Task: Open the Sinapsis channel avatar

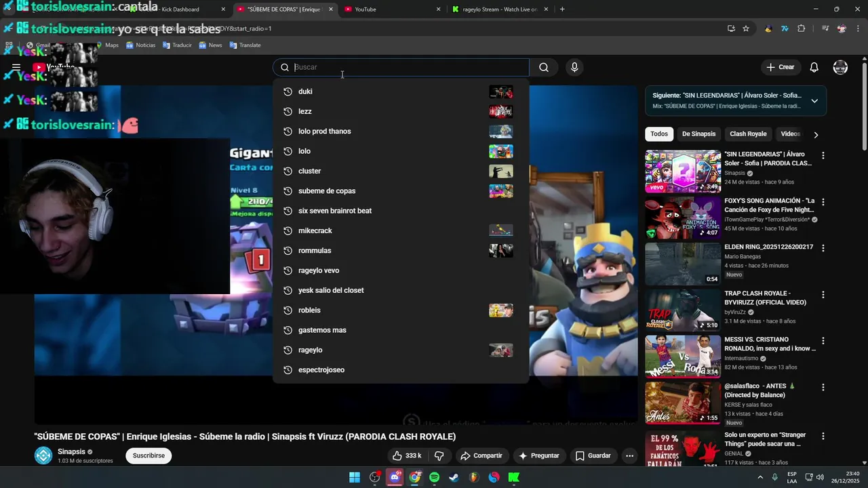Action: pyautogui.click(x=43, y=455)
